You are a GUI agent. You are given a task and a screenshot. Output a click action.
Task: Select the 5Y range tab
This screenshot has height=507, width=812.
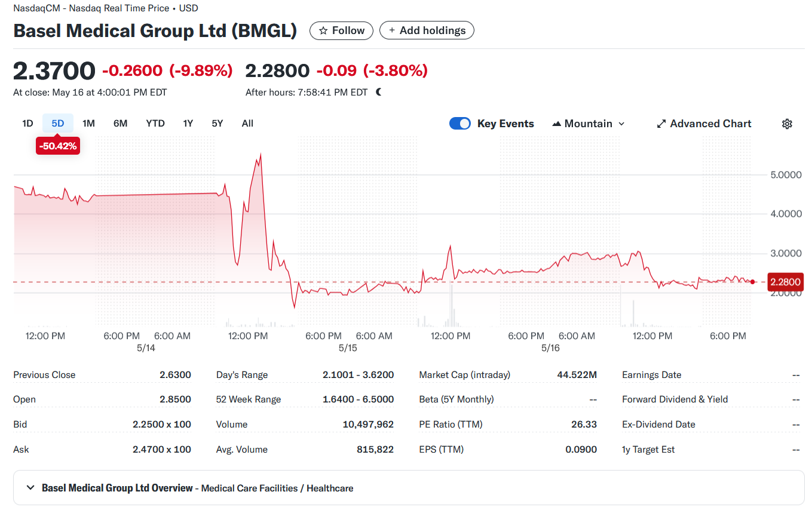click(217, 124)
